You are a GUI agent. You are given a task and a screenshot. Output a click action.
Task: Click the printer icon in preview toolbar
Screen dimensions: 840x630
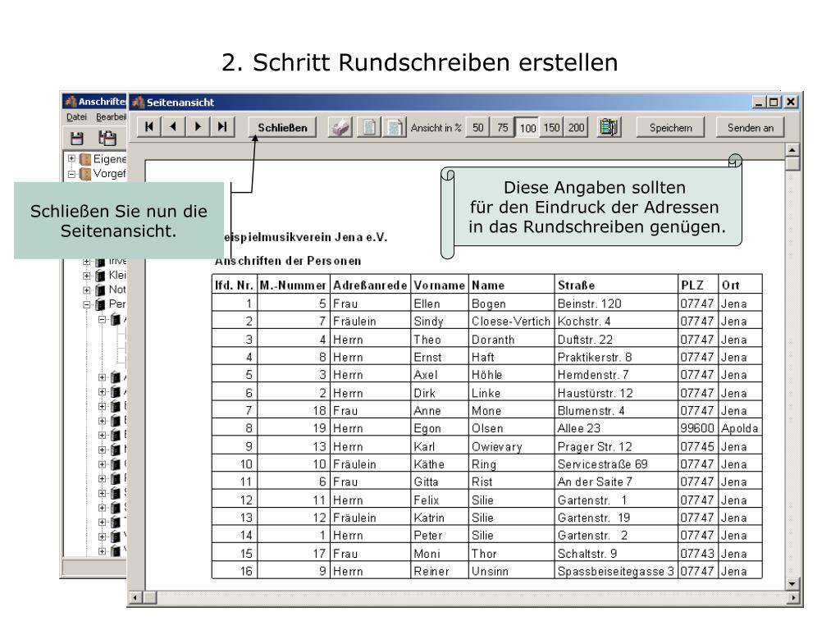340,127
